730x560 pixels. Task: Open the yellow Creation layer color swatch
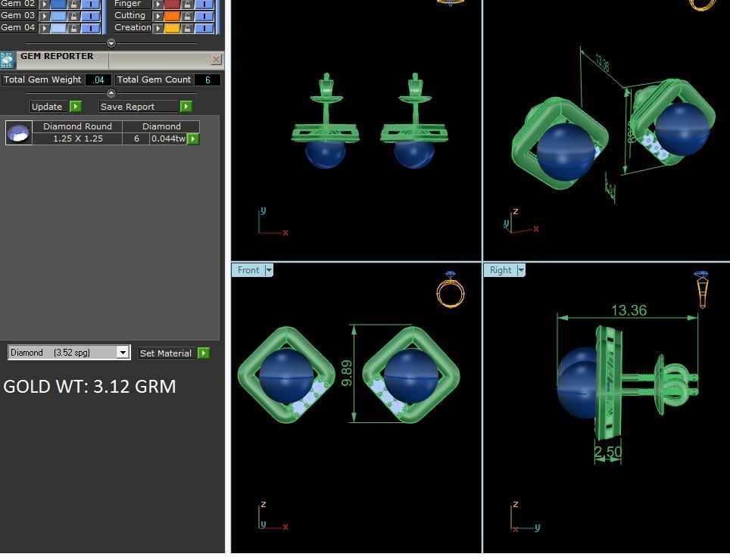click(x=172, y=28)
